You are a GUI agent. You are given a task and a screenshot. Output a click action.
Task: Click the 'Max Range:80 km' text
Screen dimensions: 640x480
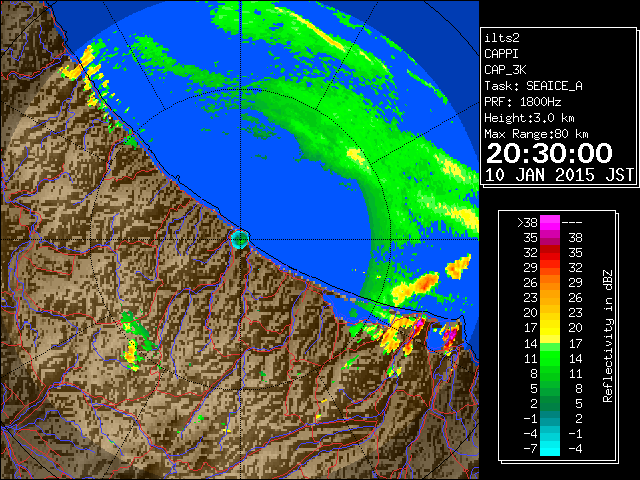click(x=536, y=134)
